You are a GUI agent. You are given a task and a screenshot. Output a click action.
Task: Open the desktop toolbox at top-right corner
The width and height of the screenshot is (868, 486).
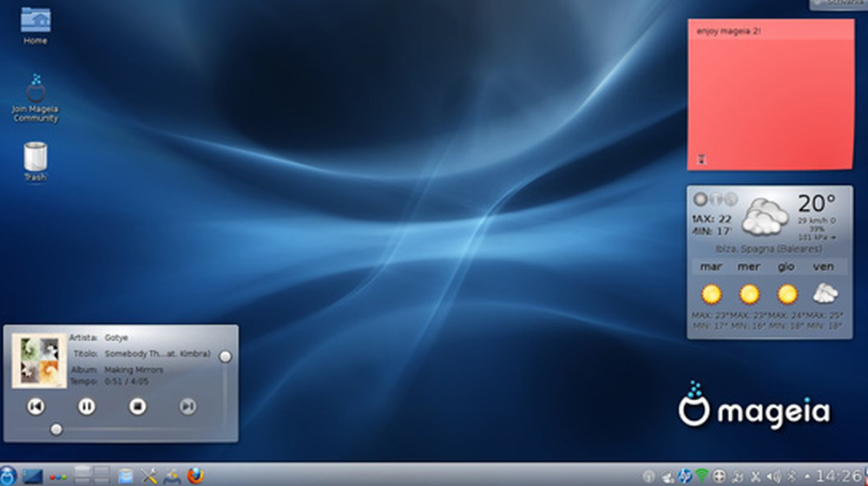click(838, 4)
